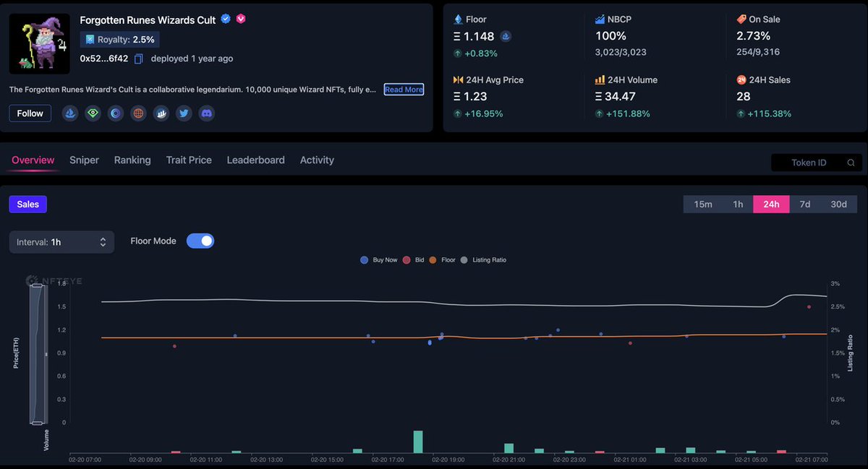Select the 1h time range
The width and height of the screenshot is (868, 469).
[738, 205]
